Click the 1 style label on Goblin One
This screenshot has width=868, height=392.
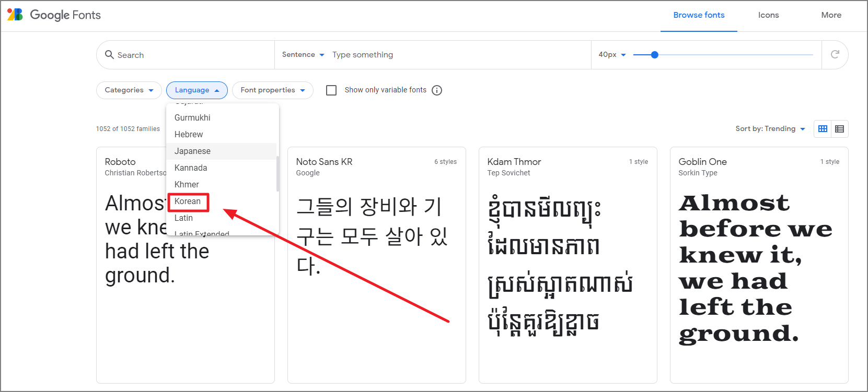pos(830,162)
